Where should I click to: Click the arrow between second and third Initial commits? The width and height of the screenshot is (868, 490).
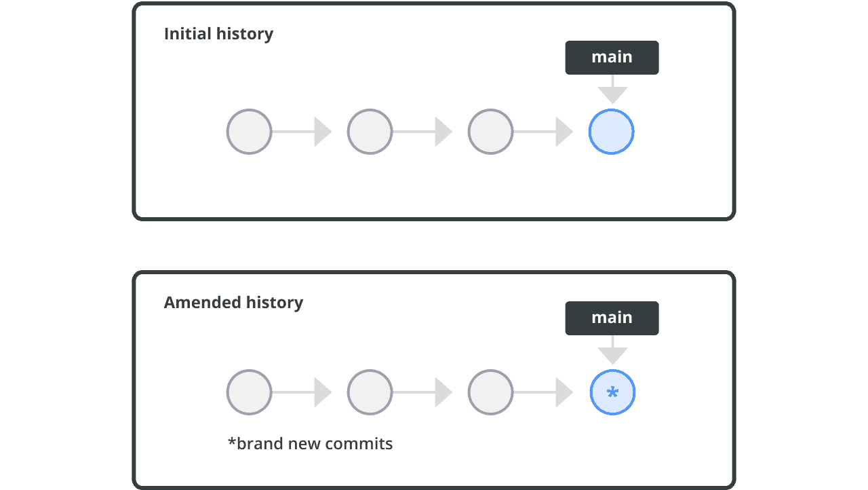point(423,132)
